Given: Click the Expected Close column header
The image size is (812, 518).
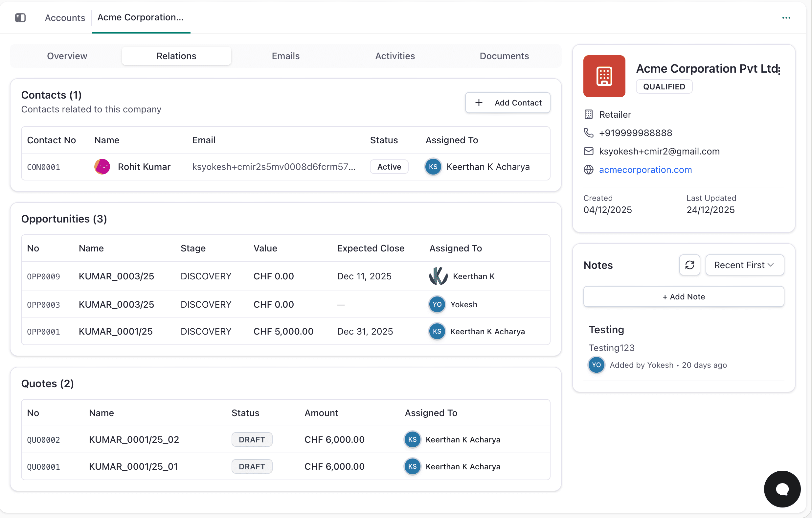Looking at the screenshot, I should click(371, 248).
